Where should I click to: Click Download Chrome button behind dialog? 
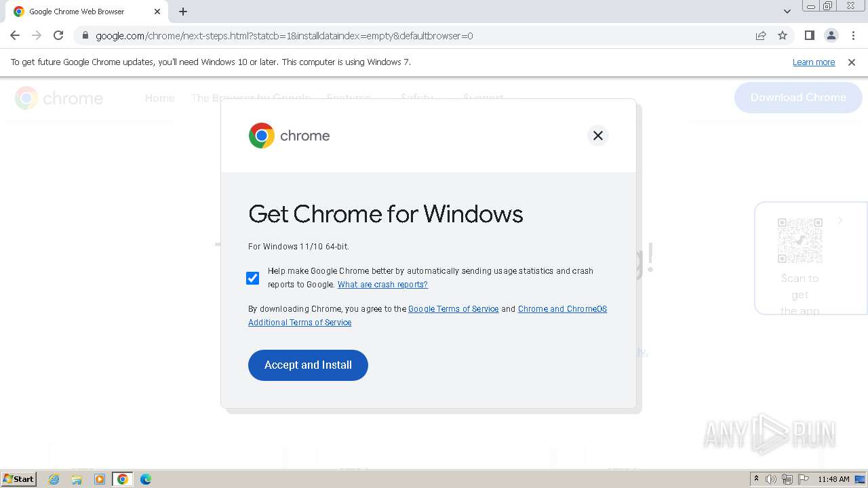[x=798, y=98]
